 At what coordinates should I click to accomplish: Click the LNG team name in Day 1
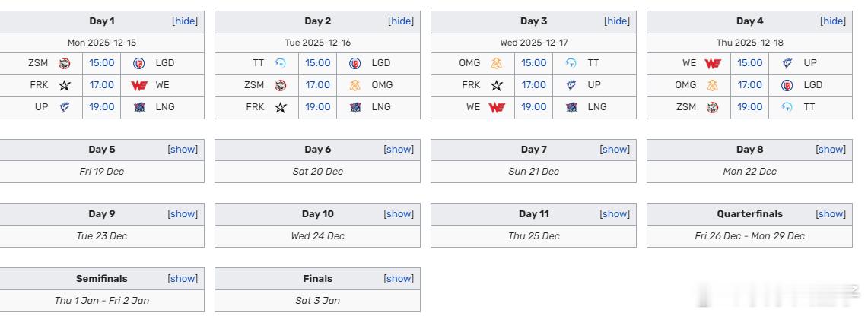[x=165, y=107]
